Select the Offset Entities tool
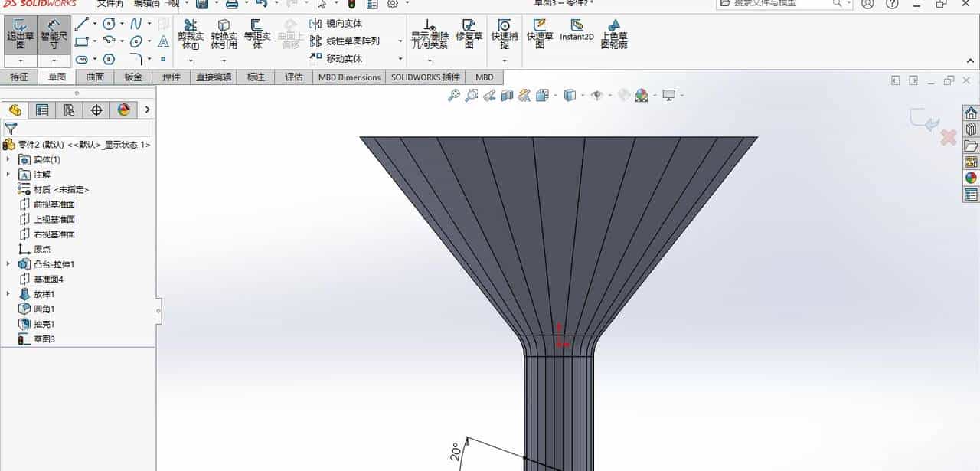Viewport: 980px width, 471px height. click(258, 31)
